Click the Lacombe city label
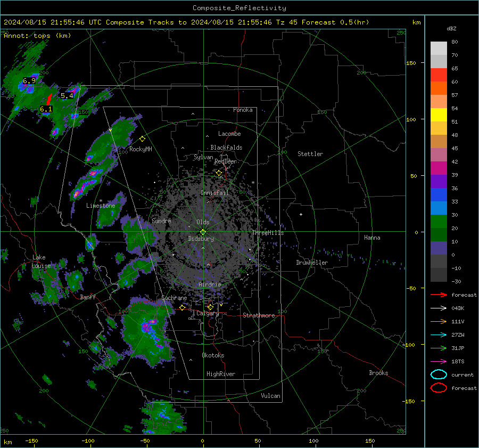 point(229,134)
